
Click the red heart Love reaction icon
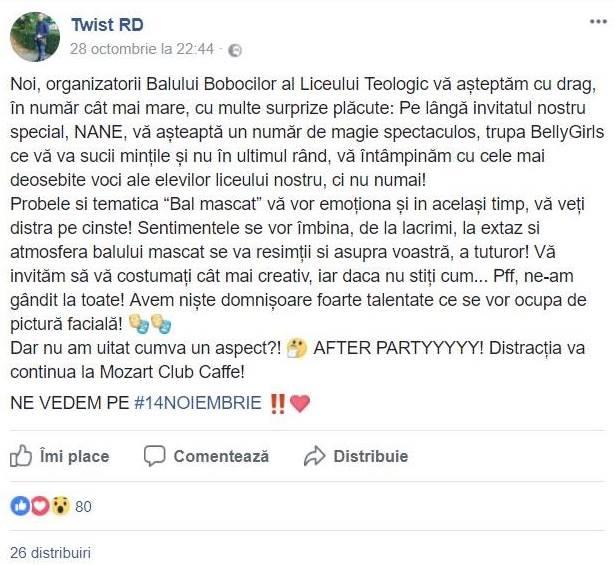pyautogui.click(x=39, y=506)
